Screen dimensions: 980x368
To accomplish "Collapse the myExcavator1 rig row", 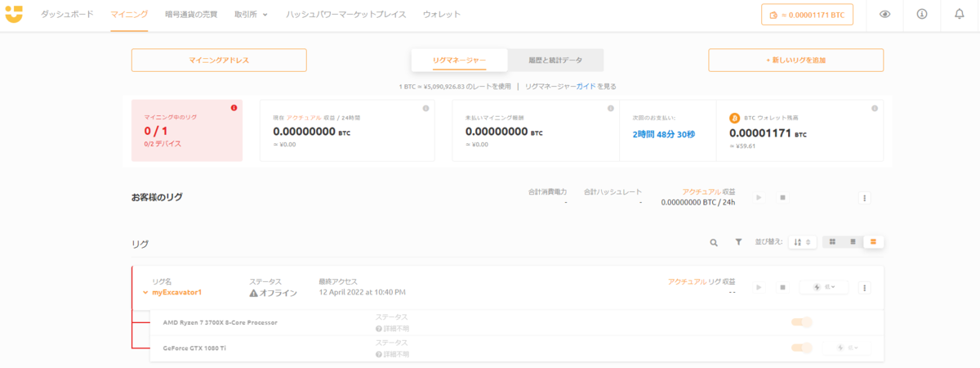I will pyautogui.click(x=145, y=292).
